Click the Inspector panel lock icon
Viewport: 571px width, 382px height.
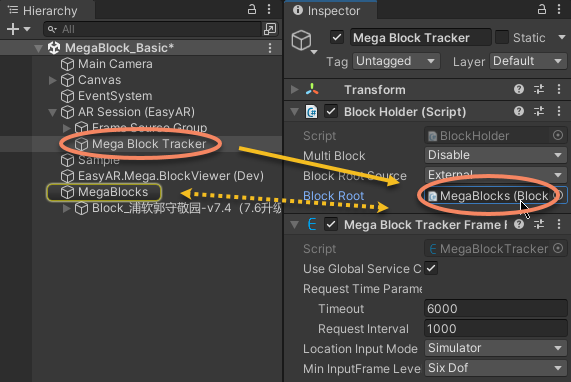tap(542, 9)
